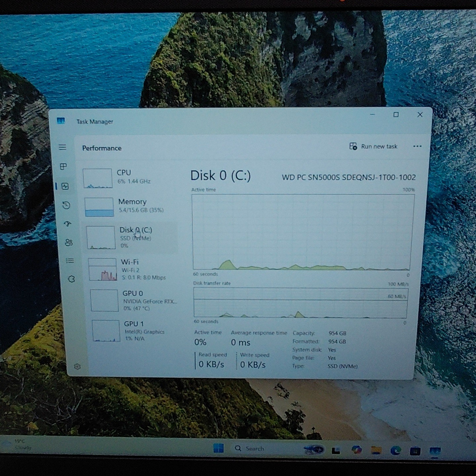Image resolution: width=476 pixels, height=476 pixels.
Task: Click the large Disk 0 (C:) heading
Action: pos(220,176)
